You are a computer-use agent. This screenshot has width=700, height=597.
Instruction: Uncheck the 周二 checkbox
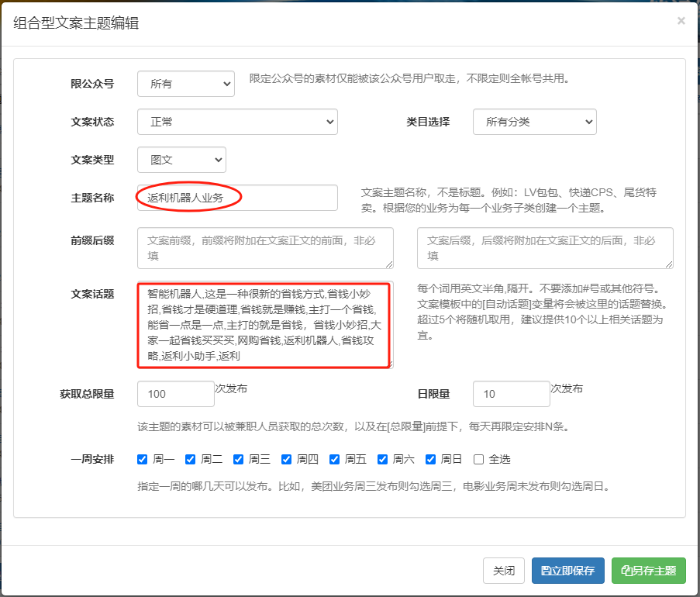pyautogui.click(x=190, y=460)
